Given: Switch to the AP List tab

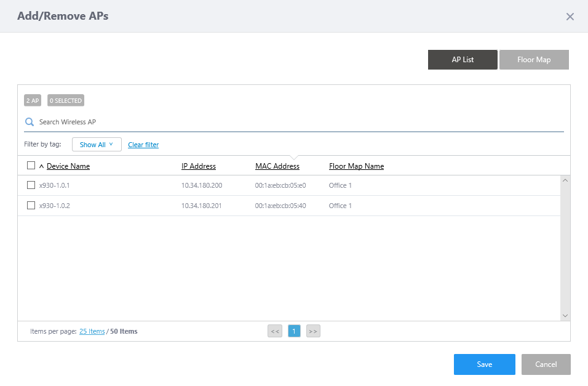Looking at the screenshot, I should tap(463, 60).
